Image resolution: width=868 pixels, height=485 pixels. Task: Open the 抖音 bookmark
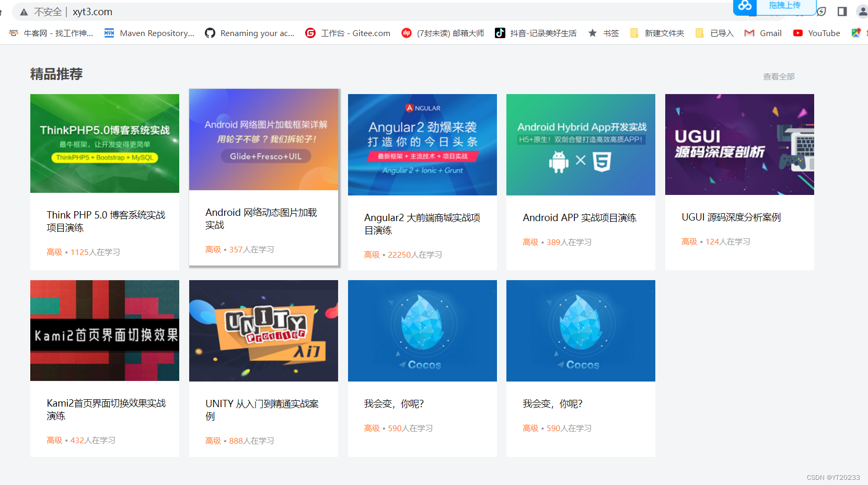click(x=536, y=33)
